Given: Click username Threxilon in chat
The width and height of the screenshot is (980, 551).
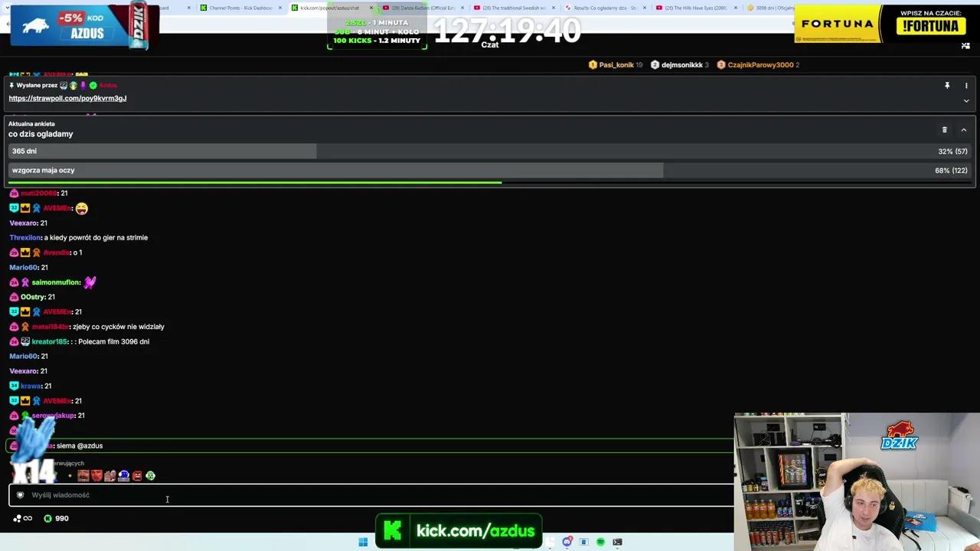Looking at the screenshot, I should pyautogui.click(x=25, y=238).
